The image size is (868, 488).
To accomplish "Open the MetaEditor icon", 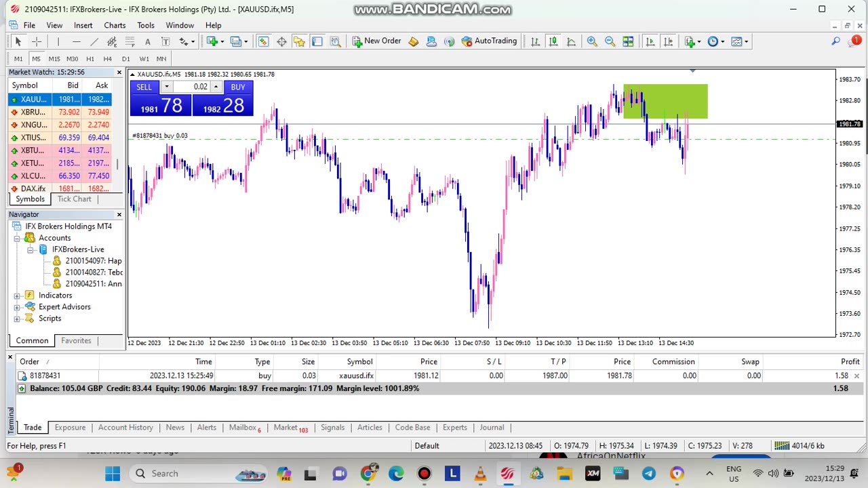I will tap(414, 41).
